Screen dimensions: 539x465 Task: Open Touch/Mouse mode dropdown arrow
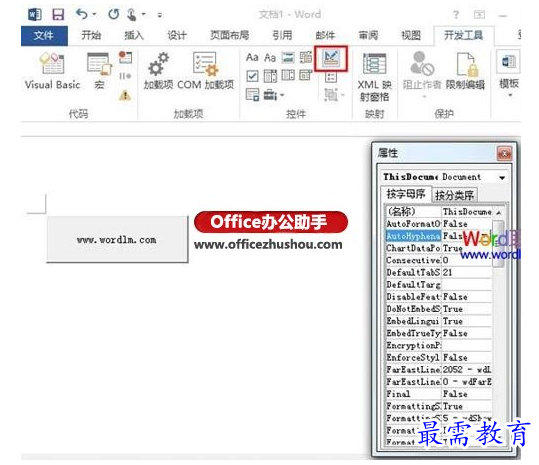click(x=144, y=14)
